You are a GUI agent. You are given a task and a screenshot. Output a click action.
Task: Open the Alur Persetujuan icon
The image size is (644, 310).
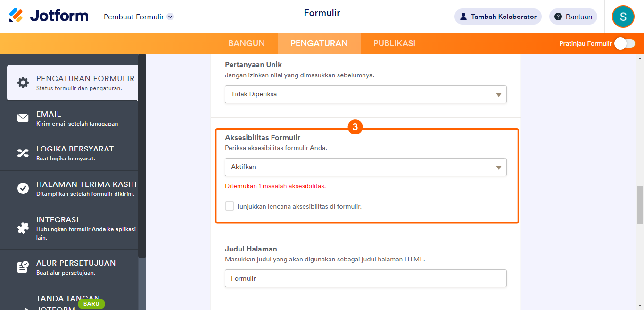23,268
